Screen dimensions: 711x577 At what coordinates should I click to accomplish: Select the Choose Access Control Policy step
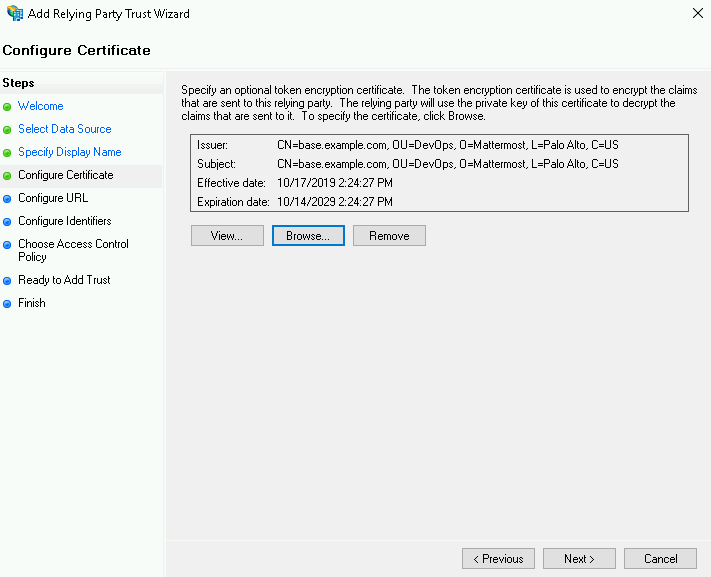pos(73,250)
